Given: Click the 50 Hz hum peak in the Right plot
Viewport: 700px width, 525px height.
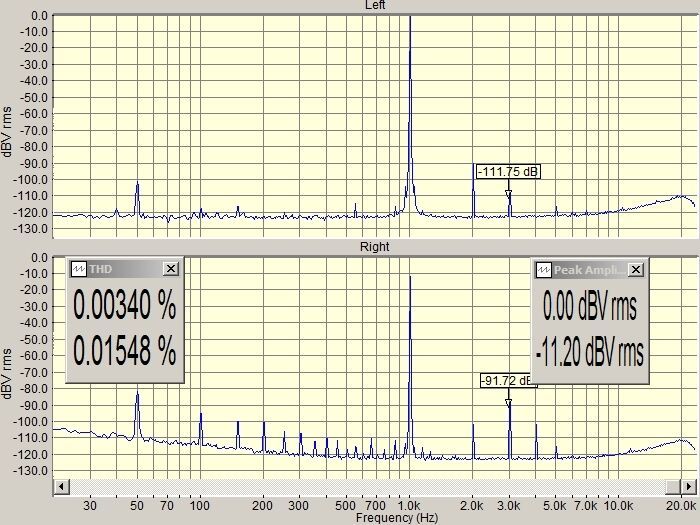Looking at the screenshot, I should coord(138,415).
